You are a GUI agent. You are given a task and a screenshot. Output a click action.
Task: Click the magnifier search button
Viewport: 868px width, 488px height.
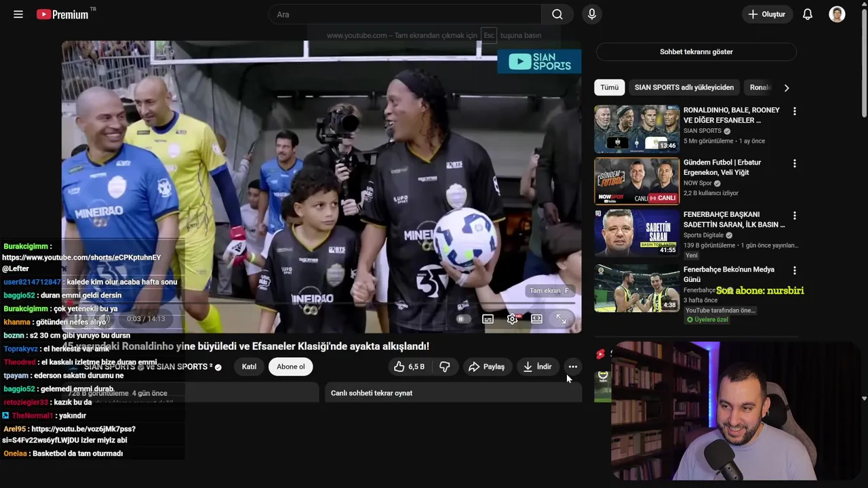click(x=557, y=14)
